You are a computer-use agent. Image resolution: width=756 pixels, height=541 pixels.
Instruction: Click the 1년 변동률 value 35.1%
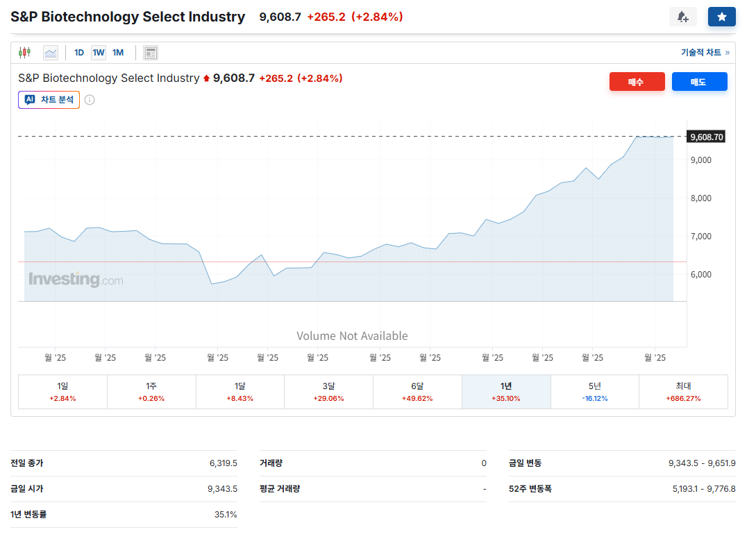point(226,514)
